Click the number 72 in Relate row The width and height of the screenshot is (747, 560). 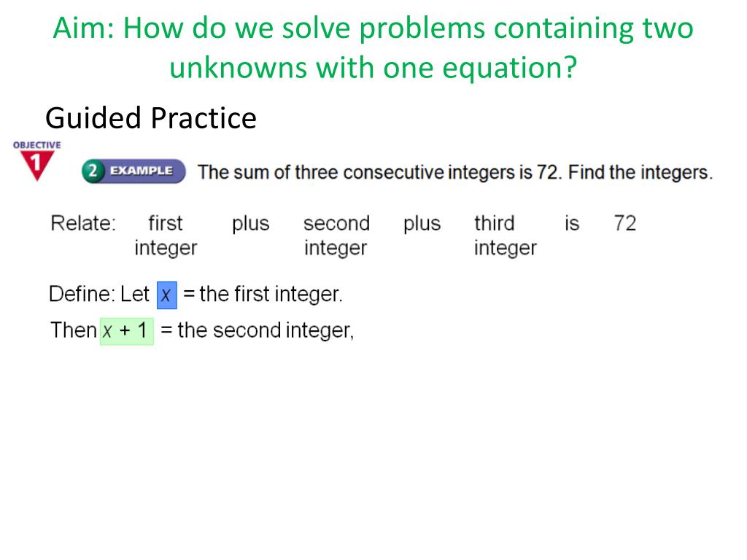[x=625, y=223]
